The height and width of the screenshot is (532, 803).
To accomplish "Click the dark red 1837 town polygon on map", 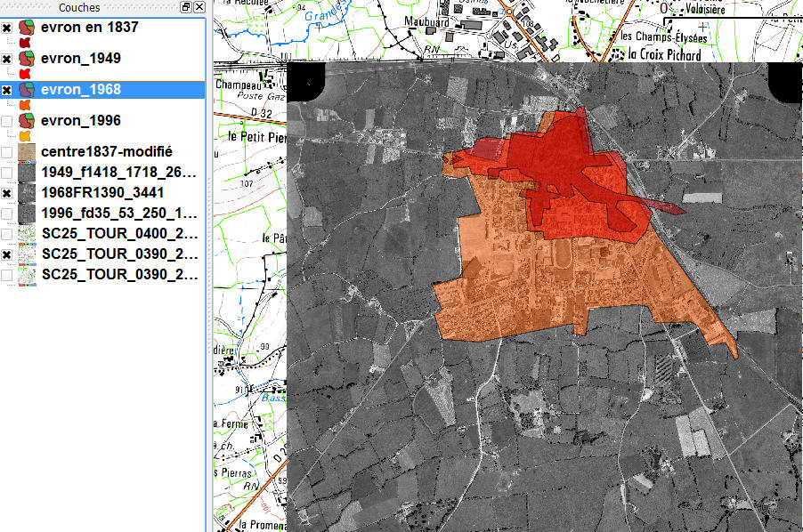I will (x=558, y=158).
